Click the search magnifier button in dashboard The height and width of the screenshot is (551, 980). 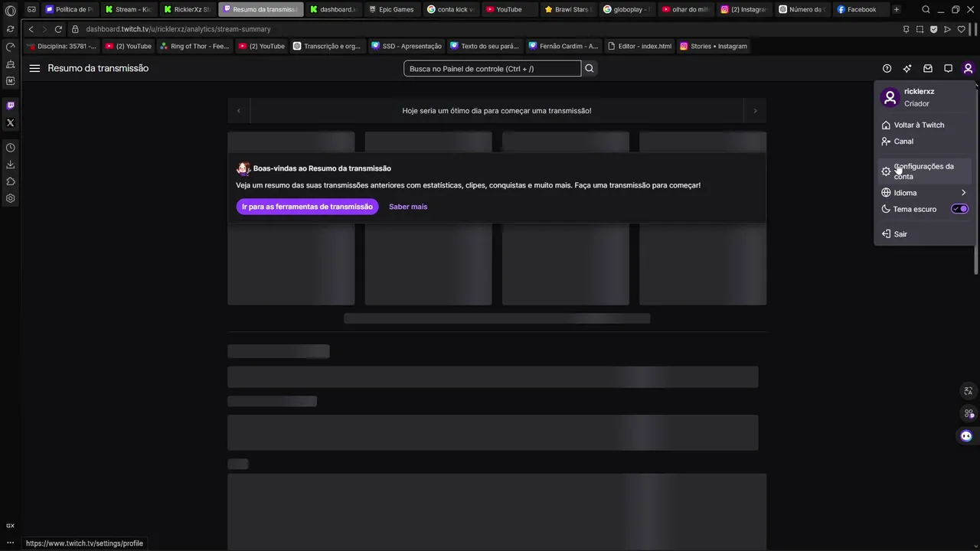[x=590, y=68]
